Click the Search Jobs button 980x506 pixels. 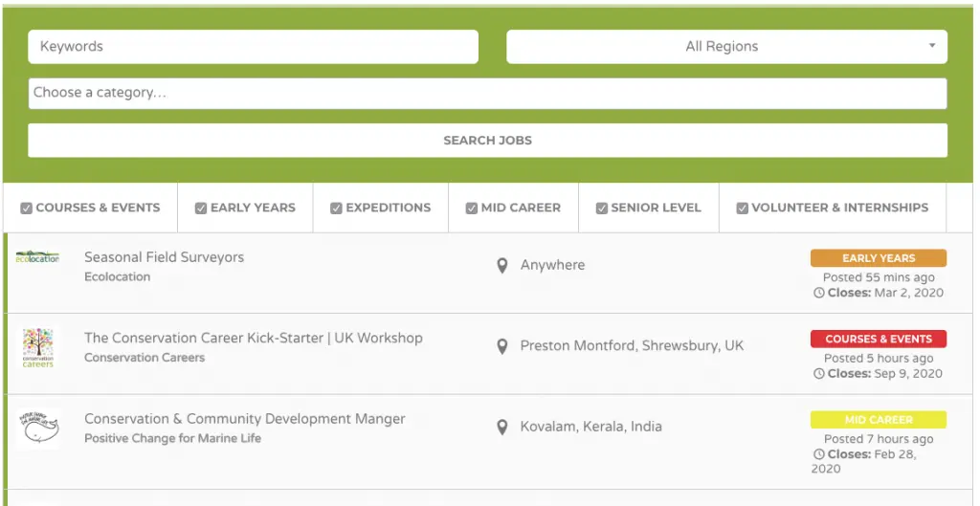(487, 141)
